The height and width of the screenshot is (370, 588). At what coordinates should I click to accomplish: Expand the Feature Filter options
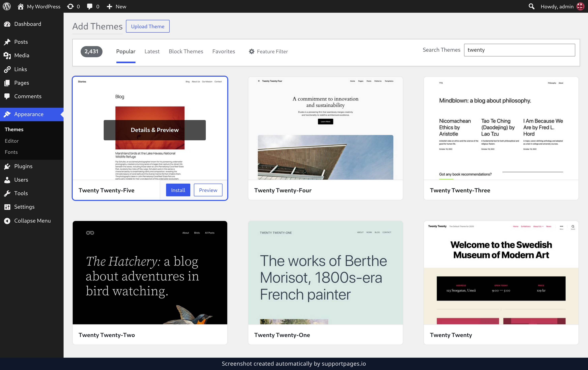(268, 51)
